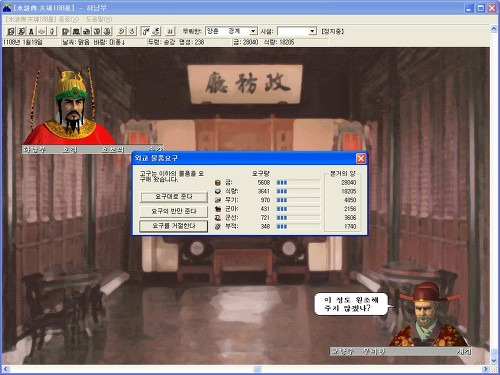Click the progress bar on the 식량 row

click(298, 191)
